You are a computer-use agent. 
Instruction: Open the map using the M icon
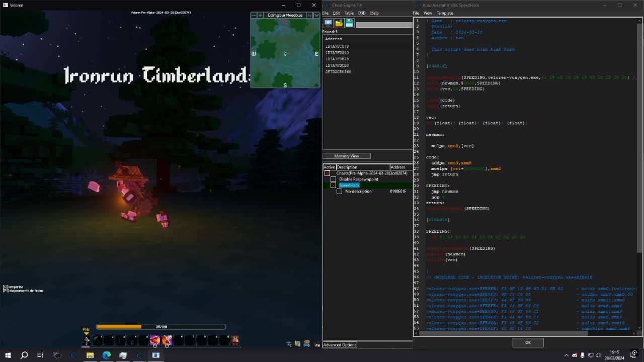[297, 343]
